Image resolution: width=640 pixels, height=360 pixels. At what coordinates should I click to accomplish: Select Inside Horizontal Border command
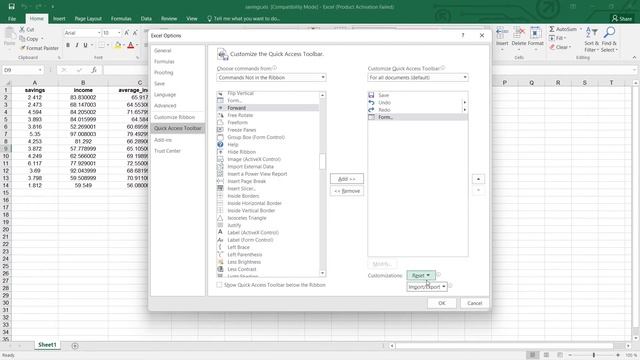268,203
